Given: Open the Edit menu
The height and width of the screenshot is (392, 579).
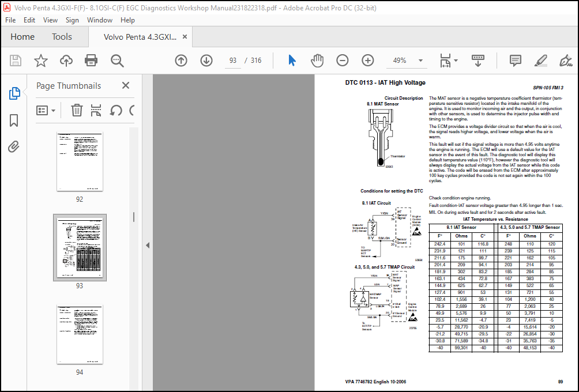Looking at the screenshot, I should (x=29, y=20).
